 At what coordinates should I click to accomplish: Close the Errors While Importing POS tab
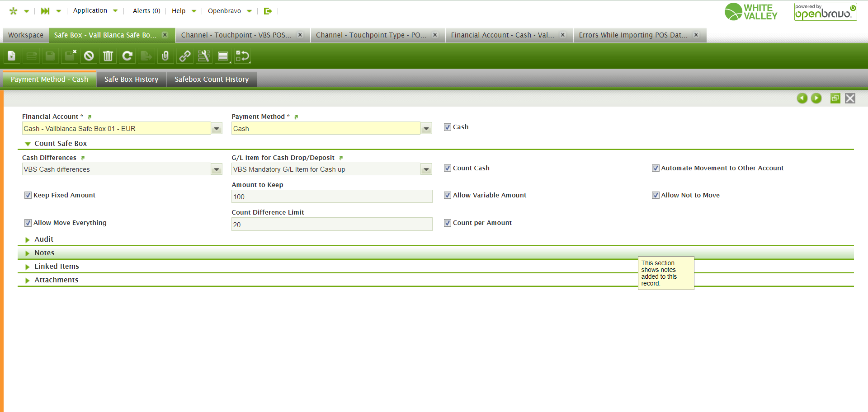[x=696, y=35]
